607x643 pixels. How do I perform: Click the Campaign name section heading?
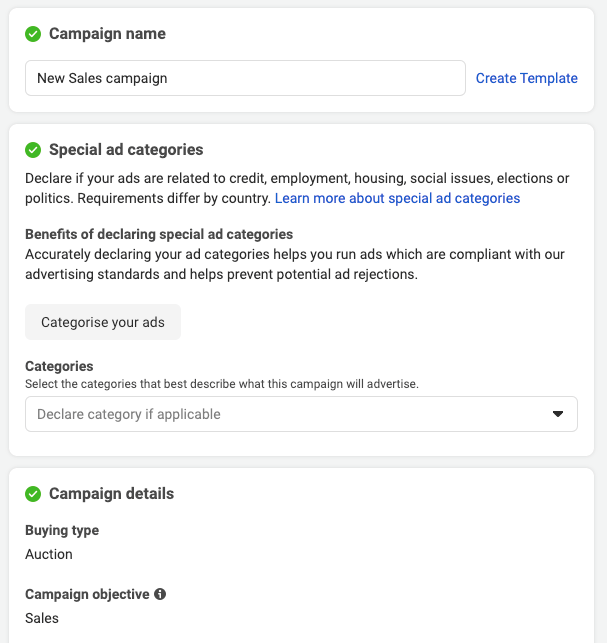[107, 34]
